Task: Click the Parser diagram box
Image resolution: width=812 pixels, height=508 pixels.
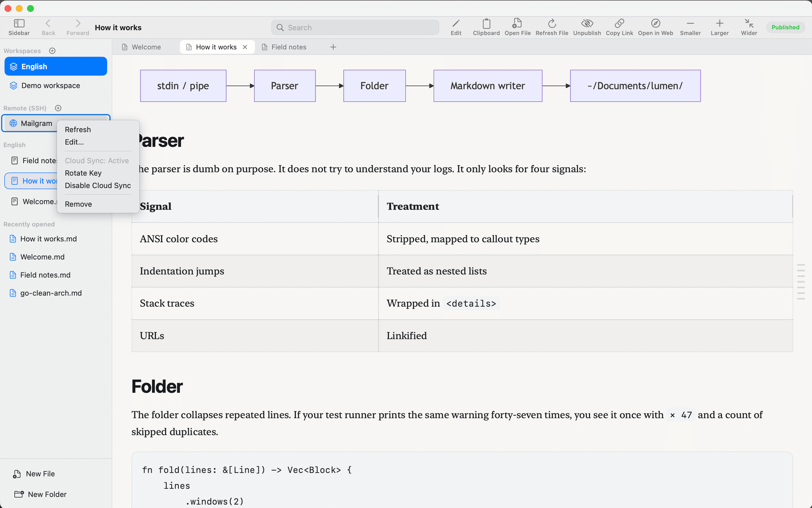Action: (x=284, y=86)
